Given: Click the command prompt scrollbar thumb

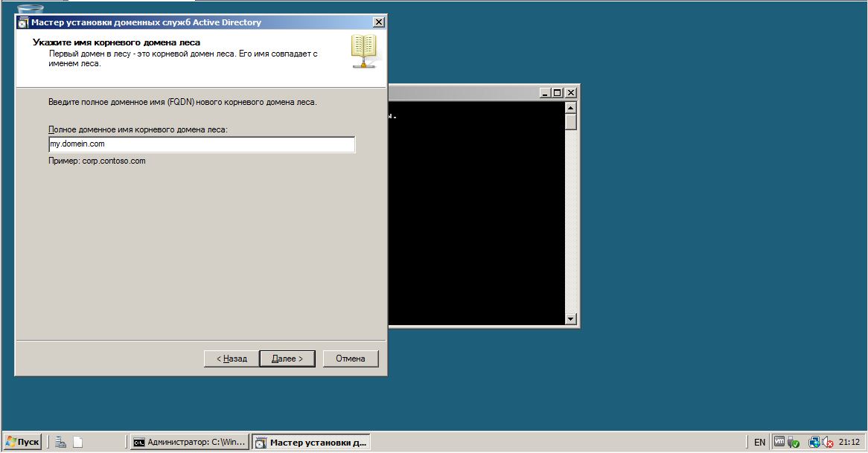Looking at the screenshot, I should (571, 122).
